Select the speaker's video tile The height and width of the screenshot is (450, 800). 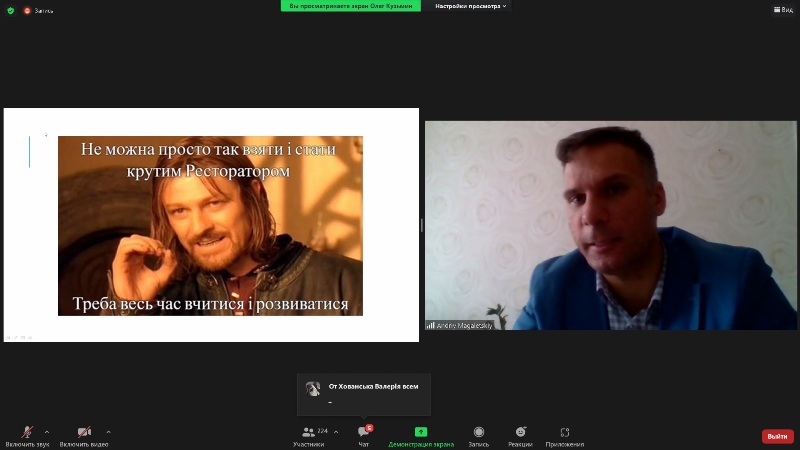[611, 225]
